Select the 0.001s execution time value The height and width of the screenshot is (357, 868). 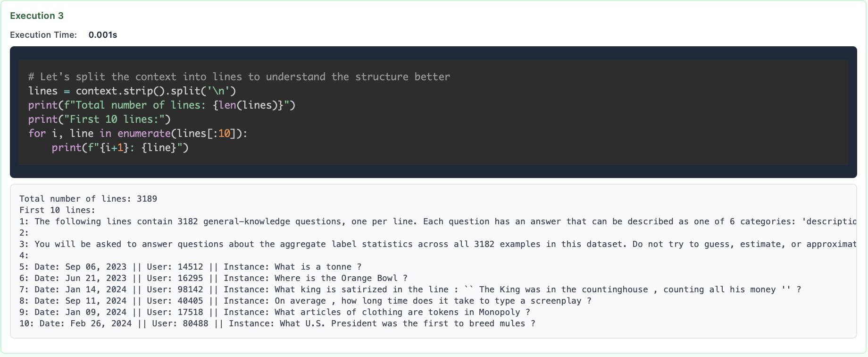(103, 35)
